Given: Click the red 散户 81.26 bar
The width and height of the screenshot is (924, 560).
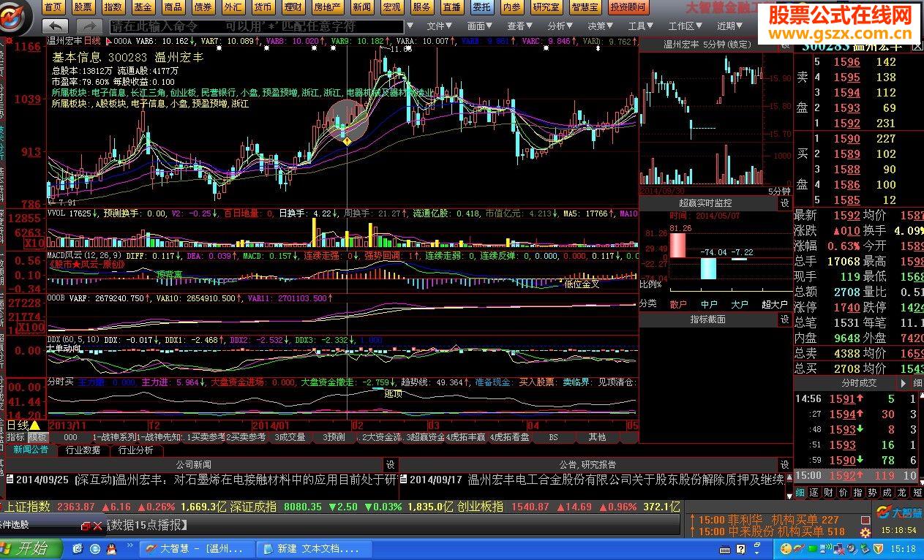Looking at the screenshot, I should click(678, 245).
